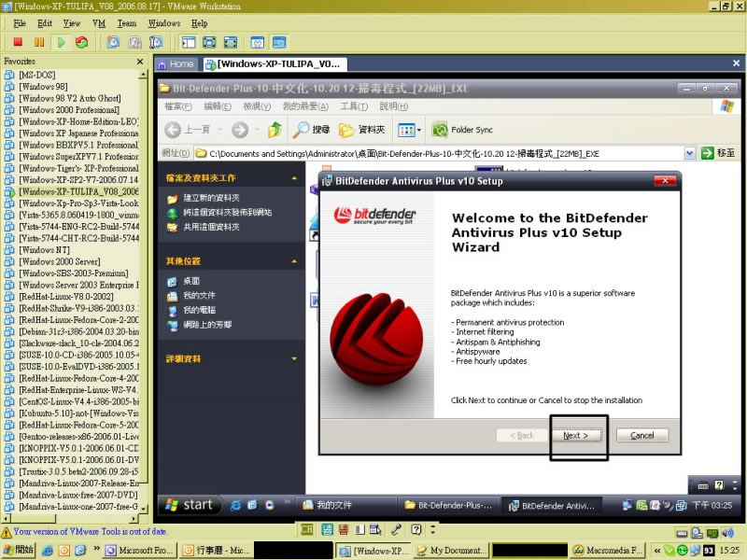This screenshot has height=560, width=747.
Task: Open the XP start menu in guest
Action: coord(189,505)
